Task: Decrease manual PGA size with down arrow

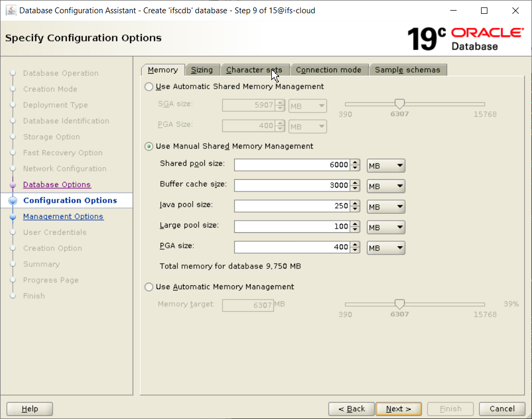Action: 355,250
